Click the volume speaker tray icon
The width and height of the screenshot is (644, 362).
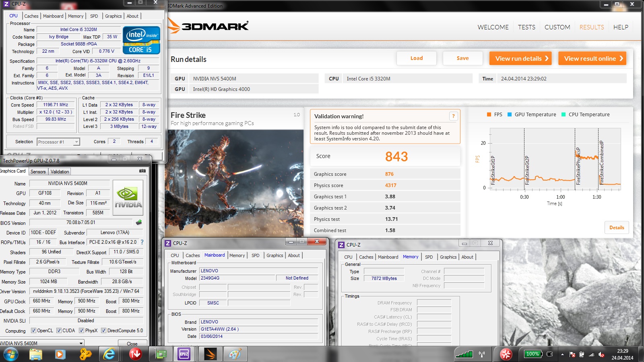601,354
